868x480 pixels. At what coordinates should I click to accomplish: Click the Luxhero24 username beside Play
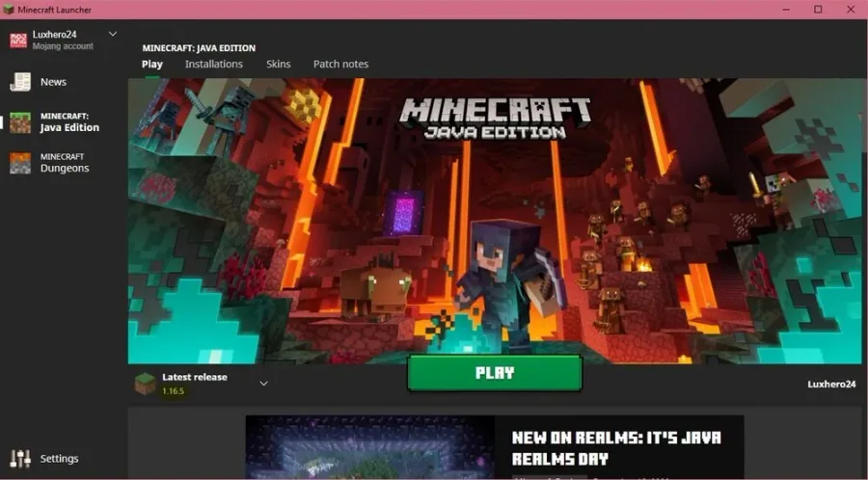[x=831, y=384]
